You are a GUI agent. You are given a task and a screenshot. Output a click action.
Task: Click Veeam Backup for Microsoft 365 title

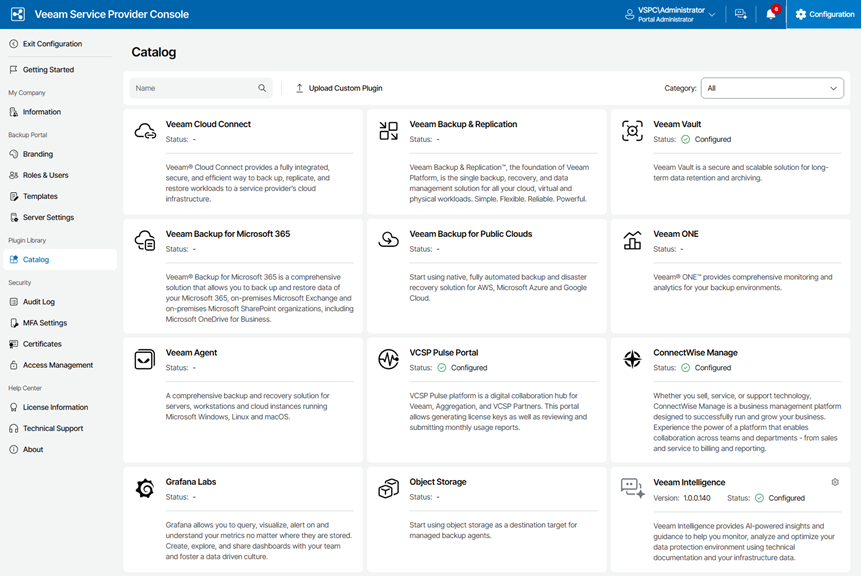(228, 234)
